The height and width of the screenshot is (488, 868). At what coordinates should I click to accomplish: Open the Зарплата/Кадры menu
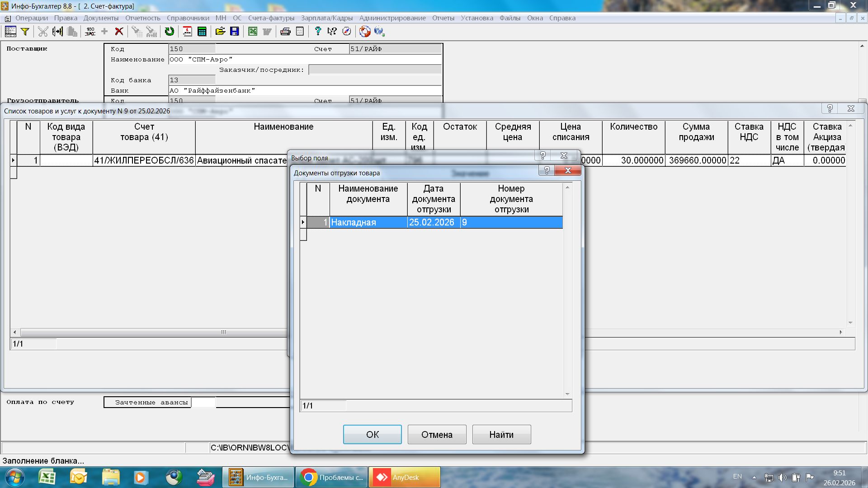click(x=326, y=18)
